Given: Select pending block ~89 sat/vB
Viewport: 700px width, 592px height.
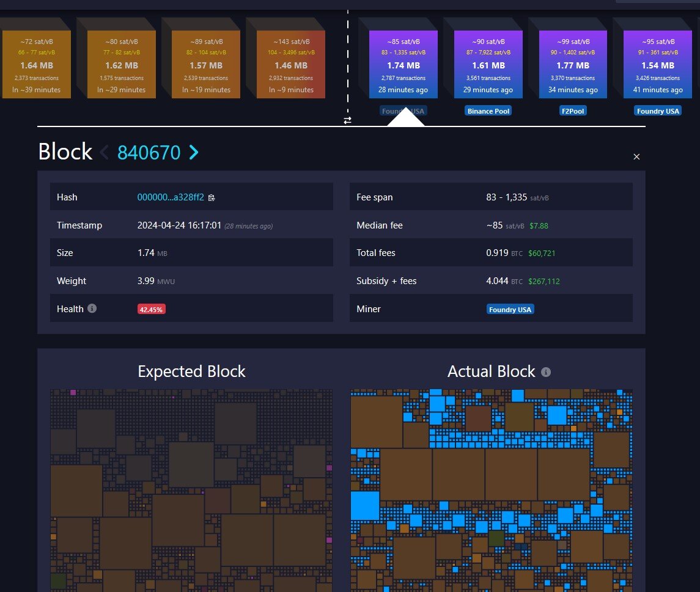Looking at the screenshot, I should 206,64.
